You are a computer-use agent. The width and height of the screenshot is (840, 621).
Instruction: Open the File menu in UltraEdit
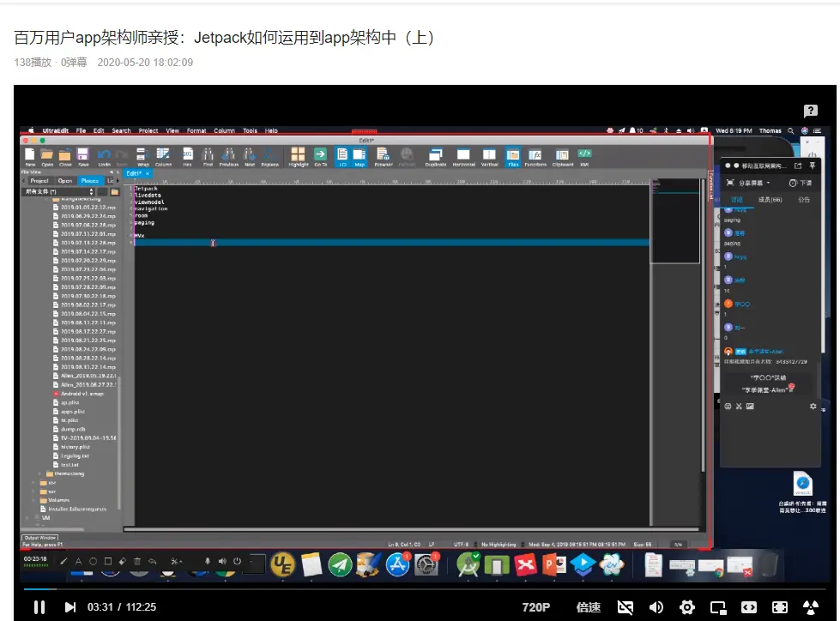click(81, 130)
